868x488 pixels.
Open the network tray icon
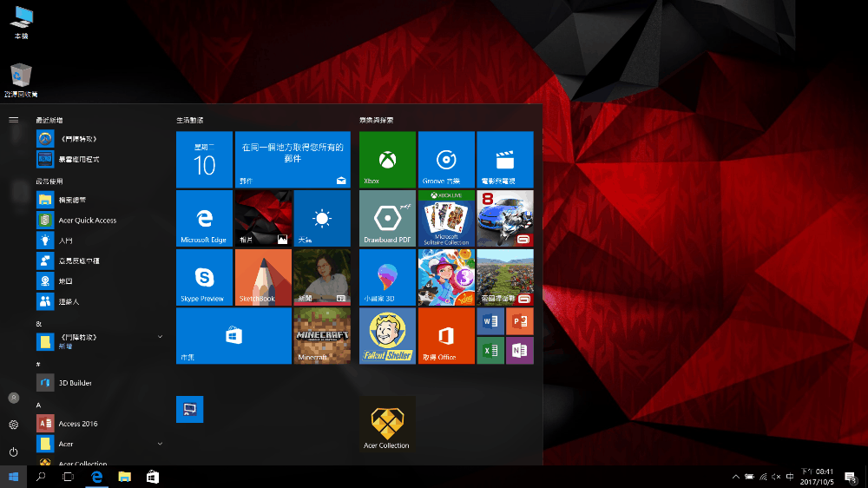pos(763,477)
